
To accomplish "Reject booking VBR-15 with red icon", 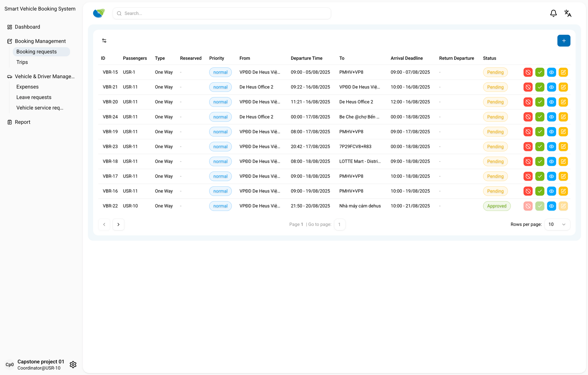I will point(528,72).
